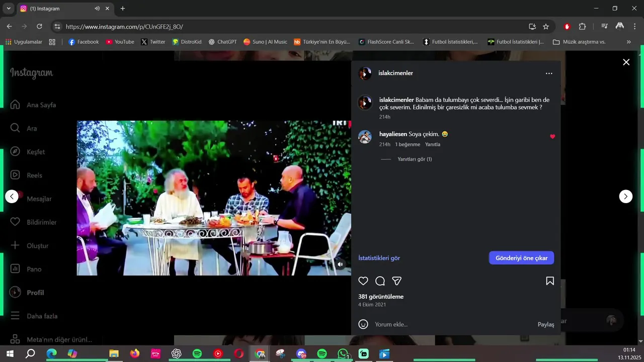The height and width of the screenshot is (362, 644).
Task: Click install app icon in address bar
Action: click(532, 26)
